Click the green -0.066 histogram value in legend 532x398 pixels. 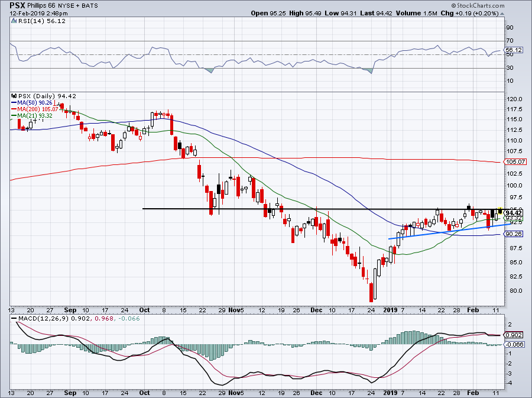tap(129, 319)
